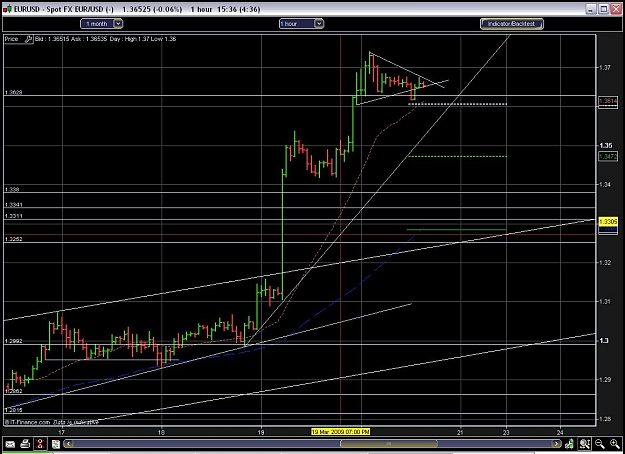The width and height of the screenshot is (625, 454).
Task: Click the 1.3628 horizontal line label
Action: tap(13, 92)
